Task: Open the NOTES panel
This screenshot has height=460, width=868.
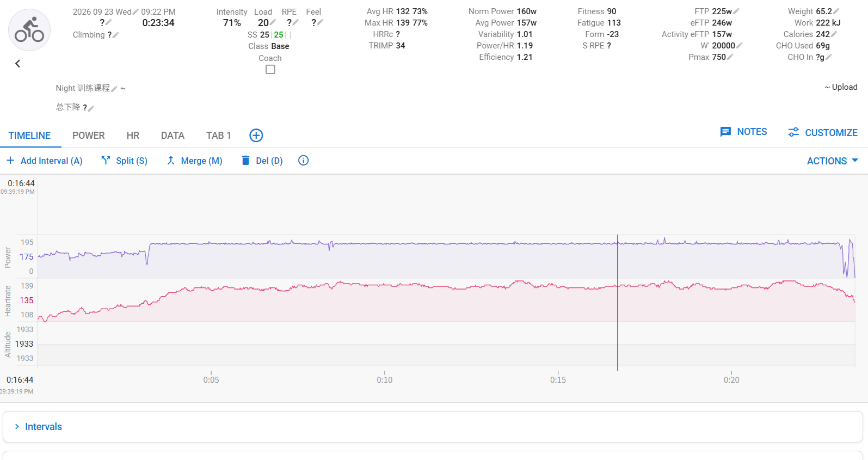Action: 743,132
